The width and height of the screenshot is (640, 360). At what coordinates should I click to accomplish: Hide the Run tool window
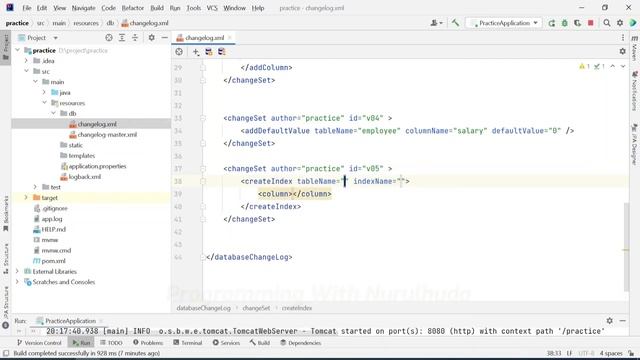[622, 321]
